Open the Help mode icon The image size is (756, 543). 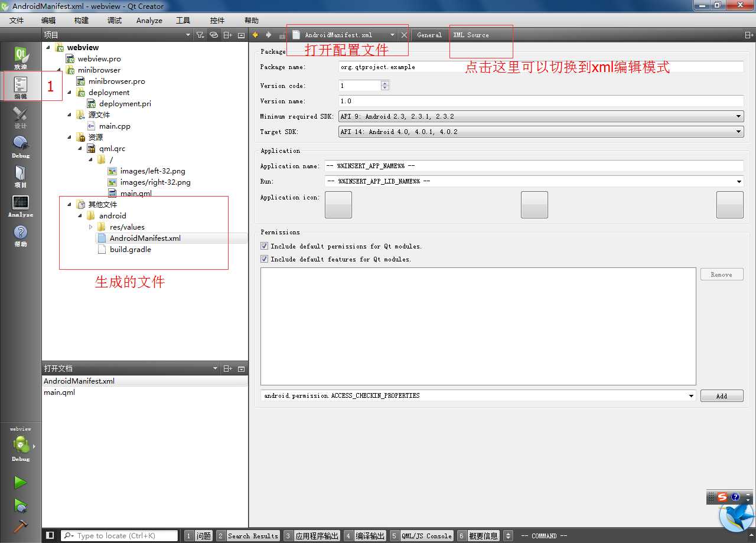coord(21,235)
